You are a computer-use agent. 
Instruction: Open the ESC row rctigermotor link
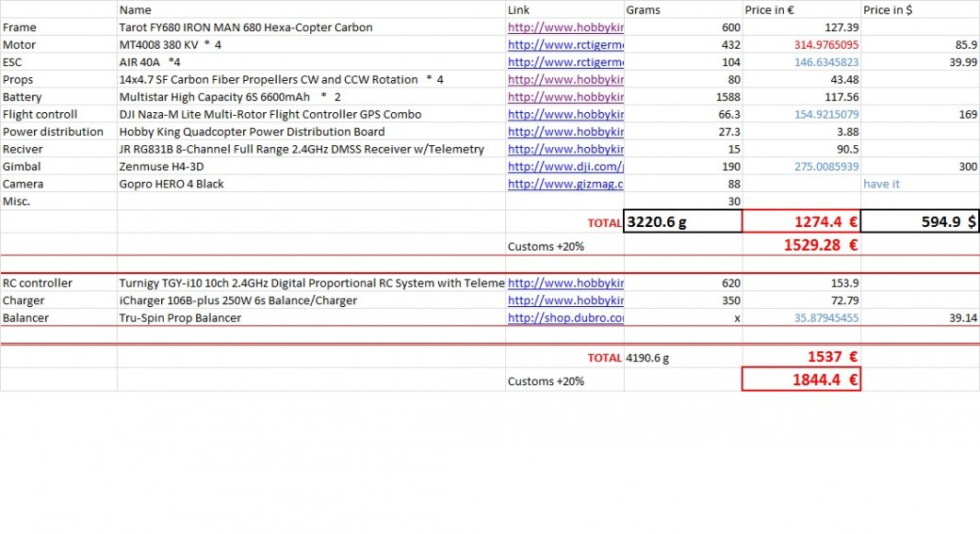coord(565,62)
